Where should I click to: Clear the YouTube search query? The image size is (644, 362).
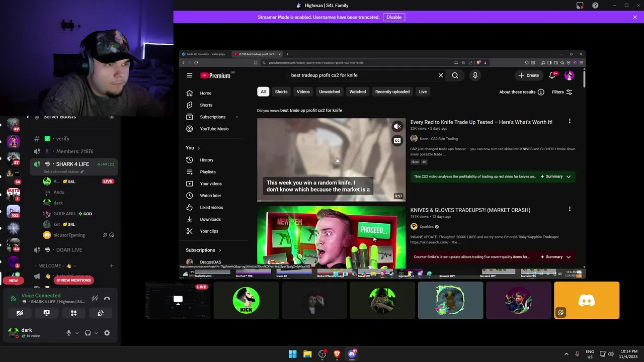tap(441, 75)
